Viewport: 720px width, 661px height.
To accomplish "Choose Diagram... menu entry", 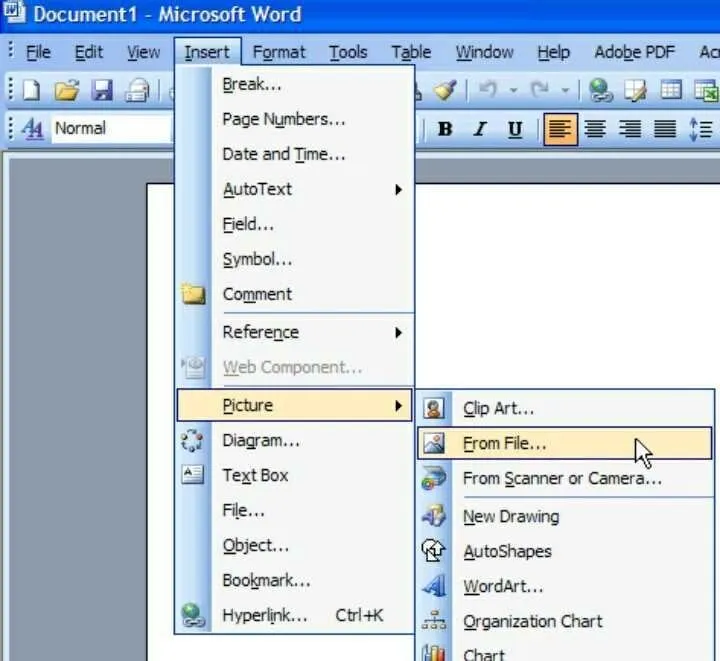I will pos(295,441).
